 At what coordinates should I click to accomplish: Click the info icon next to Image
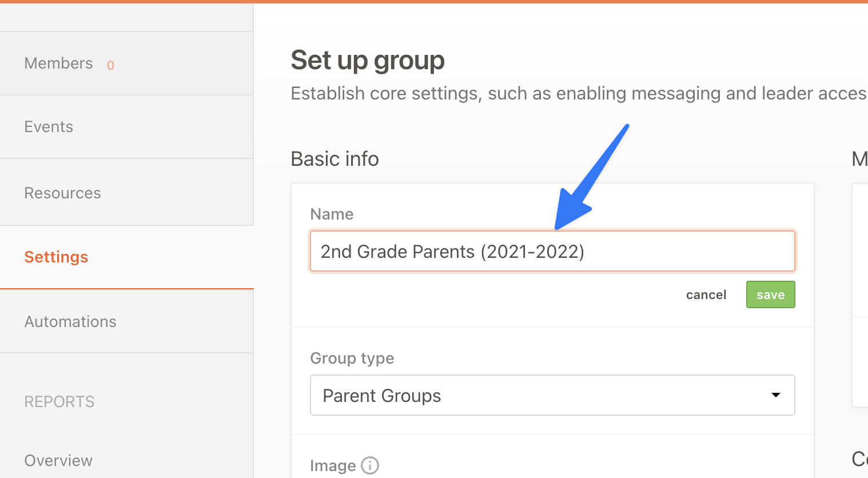tap(370, 465)
